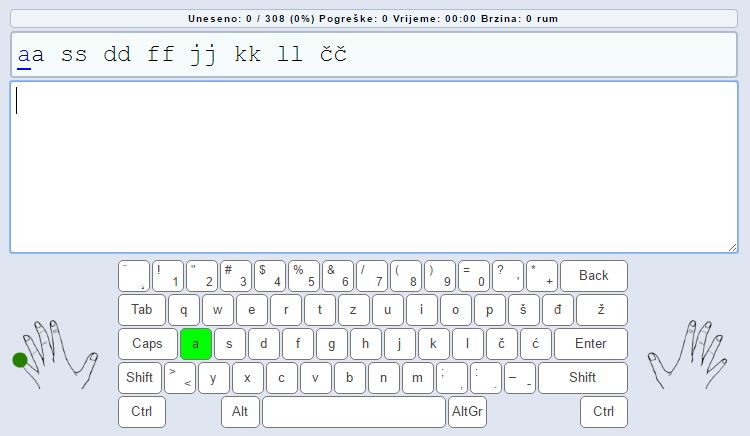This screenshot has height=436, width=750.
Task: Click the statistics bar showing Uneseno
Action: coord(374,19)
